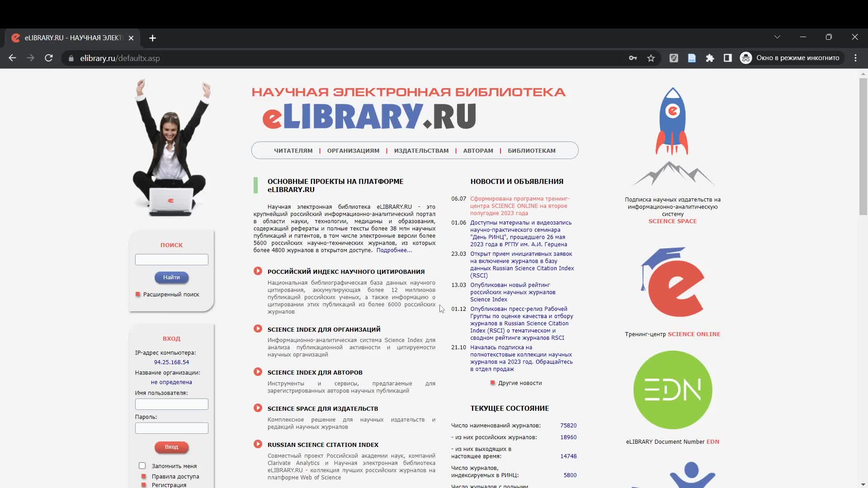Click the Найти search button

(x=171, y=277)
